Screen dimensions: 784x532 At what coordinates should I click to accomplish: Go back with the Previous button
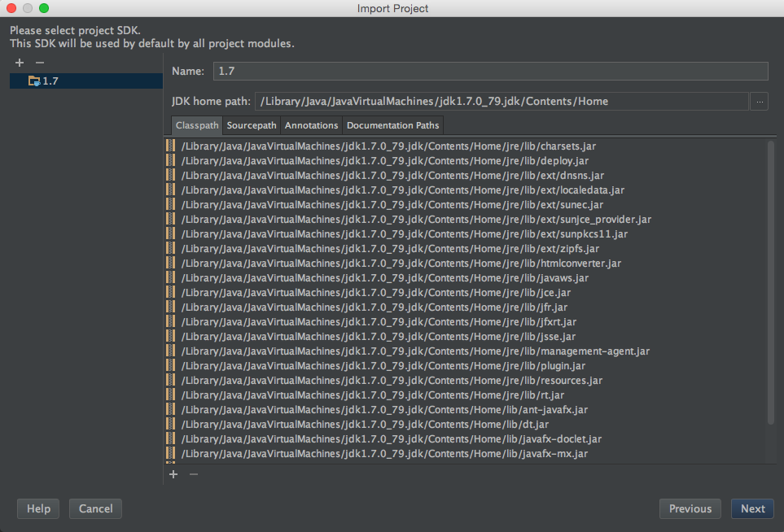[690, 508]
